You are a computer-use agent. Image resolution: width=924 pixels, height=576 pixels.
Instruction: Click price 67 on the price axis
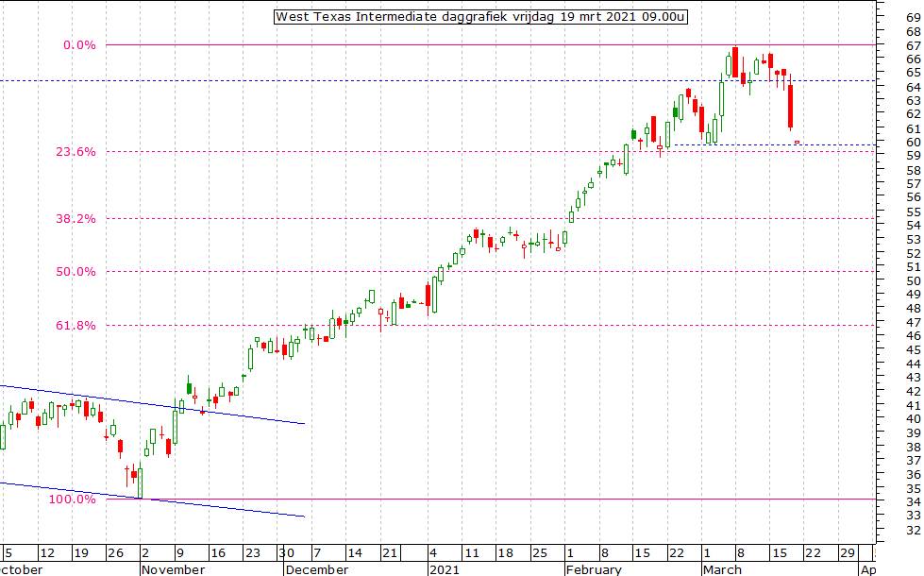pos(914,46)
